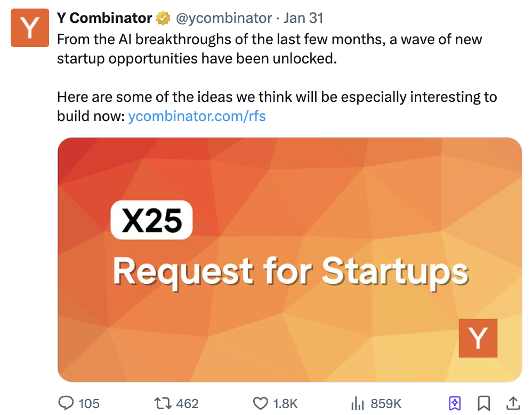Toggle the bookmark icon to save the post
This screenshot has width=532, height=415.
tap(483, 404)
